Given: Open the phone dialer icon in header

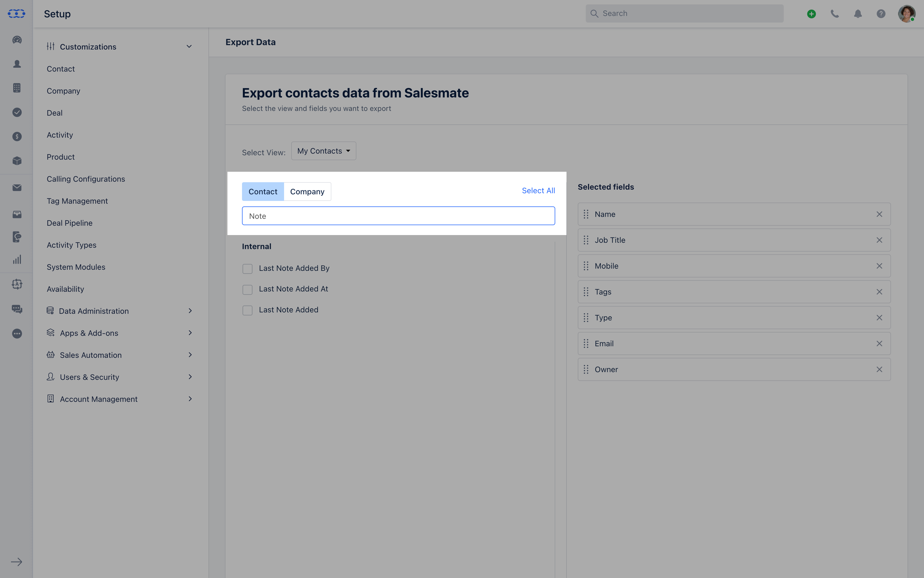Looking at the screenshot, I should point(835,14).
